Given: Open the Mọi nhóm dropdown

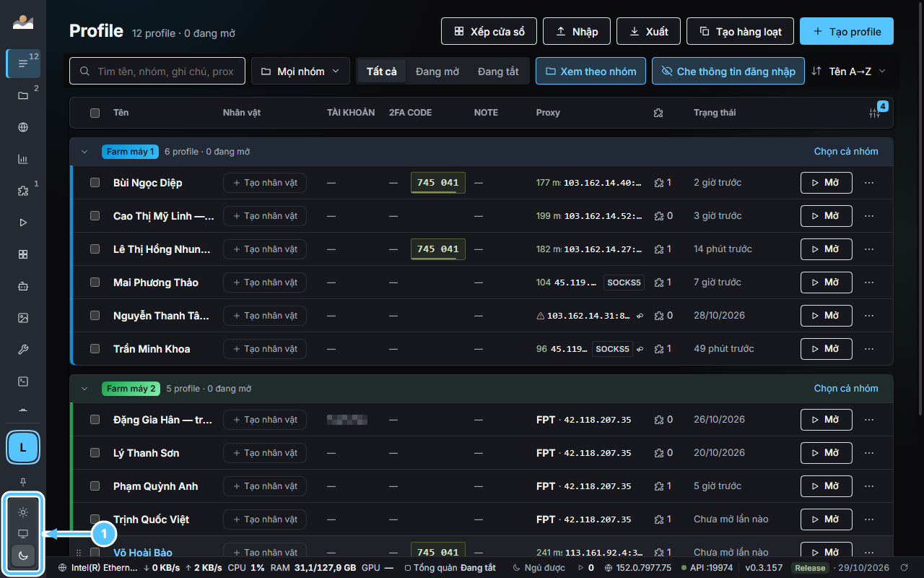Looking at the screenshot, I should coord(300,71).
